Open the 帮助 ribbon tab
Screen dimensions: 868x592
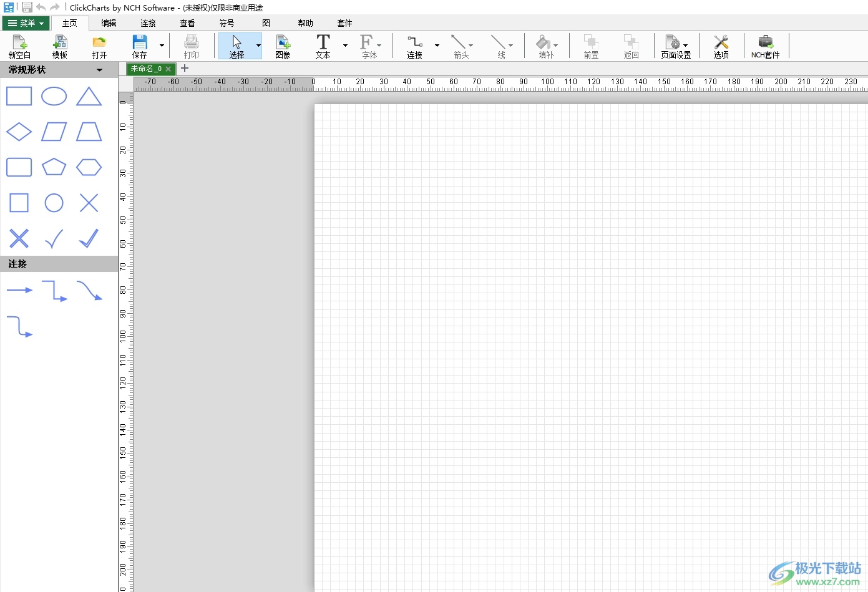click(306, 23)
